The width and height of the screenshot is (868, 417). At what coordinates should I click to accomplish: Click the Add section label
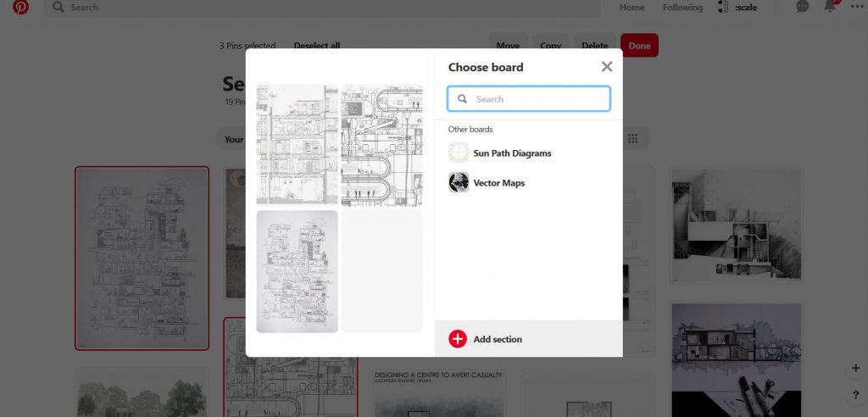pyautogui.click(x=498, y=339)
